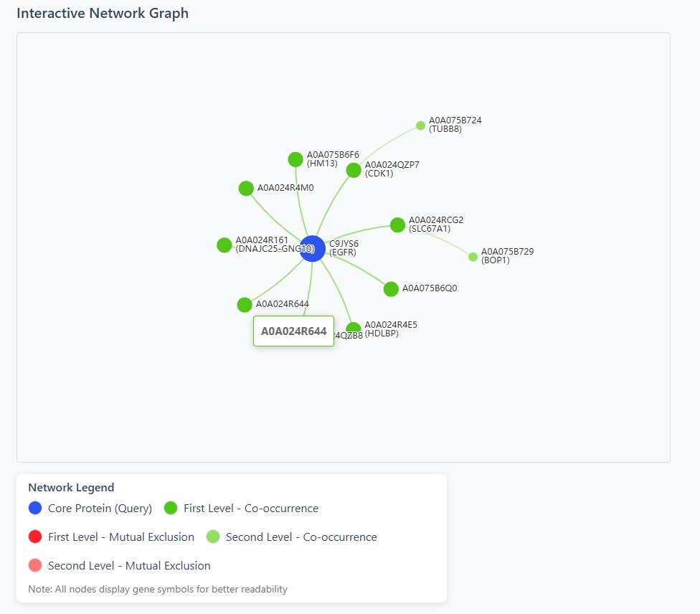
Task: Select the A0A024QZP7 (CDK1) node
Action: (353, 170)
